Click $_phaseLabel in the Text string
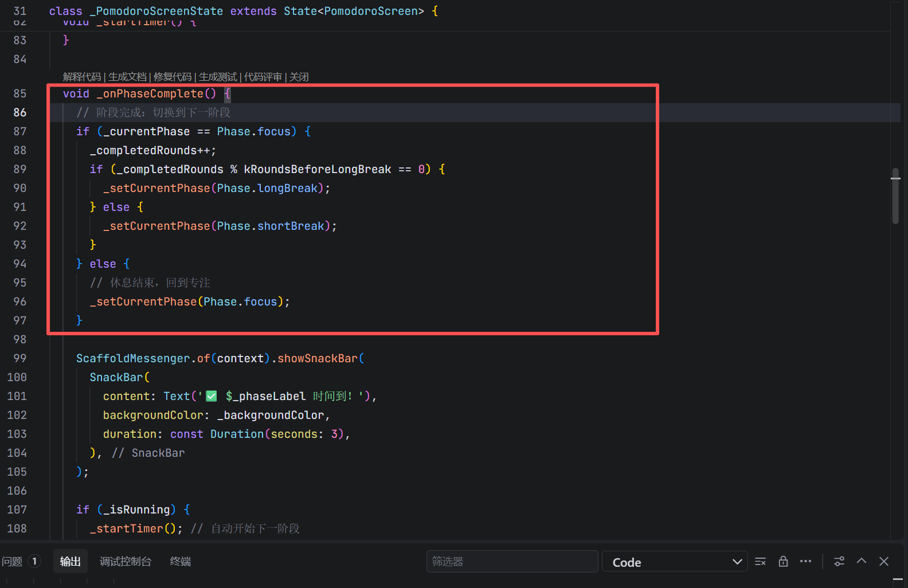The width and height of the screenshot is (908, 588). [265, 396]
